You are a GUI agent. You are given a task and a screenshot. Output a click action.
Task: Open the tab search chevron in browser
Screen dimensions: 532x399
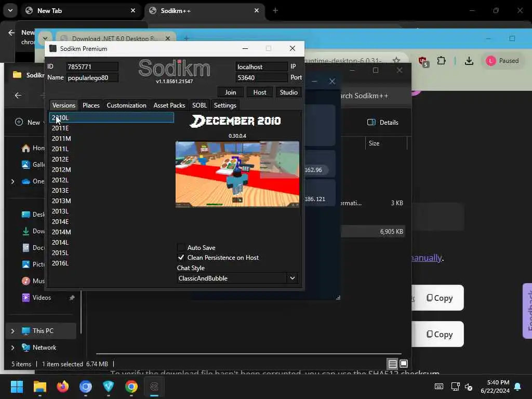10,10
